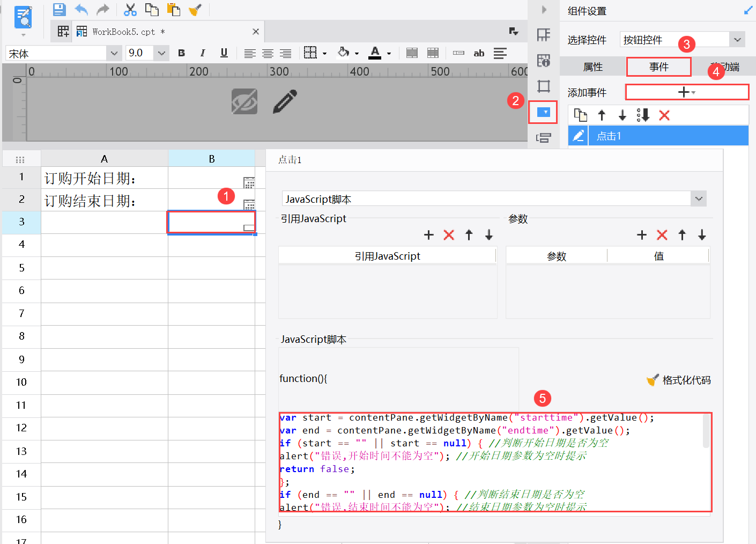
Task: Switch to the 移动端 tab
Action: click(724, 67)
